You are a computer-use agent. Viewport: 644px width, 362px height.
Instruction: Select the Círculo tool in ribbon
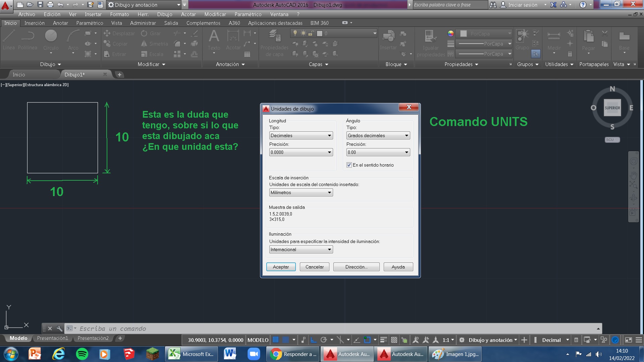pyautogui.click(x=51, y=36)
